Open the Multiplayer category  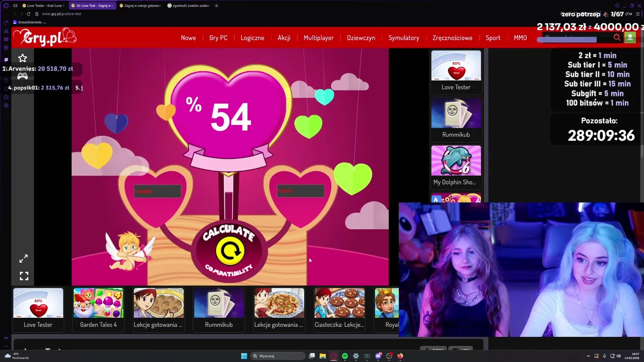(x=318, y=38)
